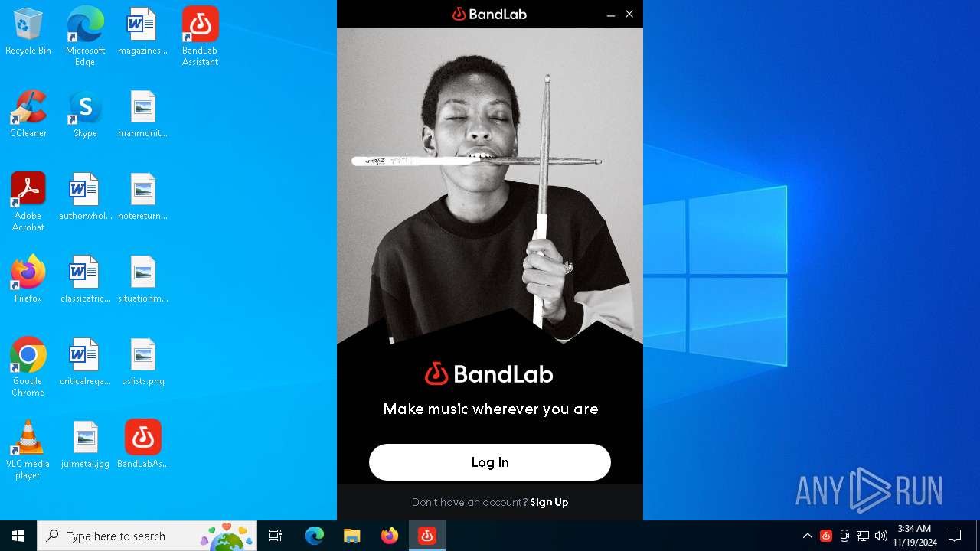Show hidden system tray icons
The image size is (980, 551).
click(x=807, y=536)
